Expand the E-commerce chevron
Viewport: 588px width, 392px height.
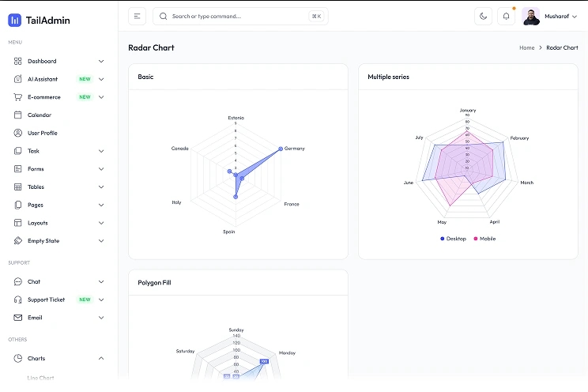(101, 97)
